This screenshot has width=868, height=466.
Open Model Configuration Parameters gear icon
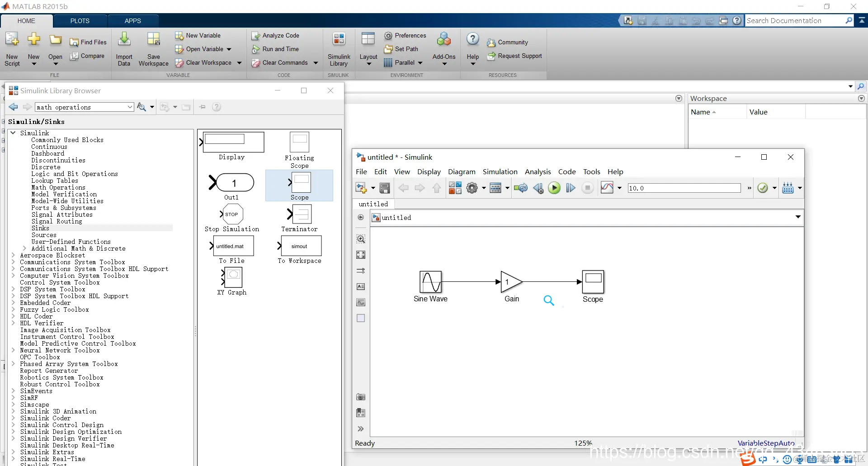click(x=472, y=188)
